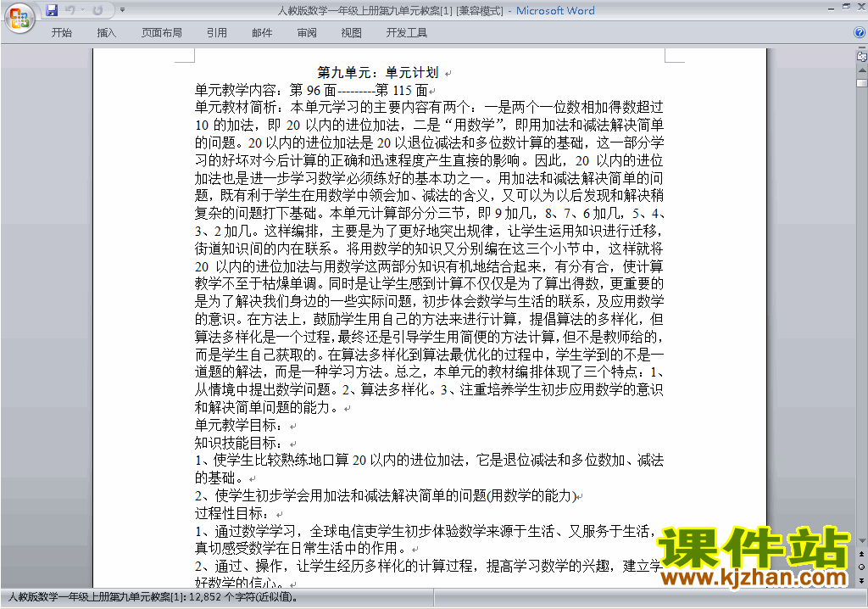Image resolution: width=868 pixels, height=609 pixels.
Task: Click the line 真切感受数学在日常生活中的作用。
Action: tap(301, 549)
